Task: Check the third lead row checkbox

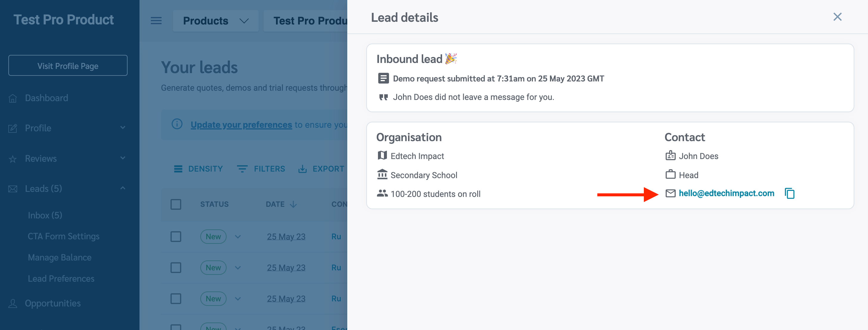Action: [x=176, y=299]
